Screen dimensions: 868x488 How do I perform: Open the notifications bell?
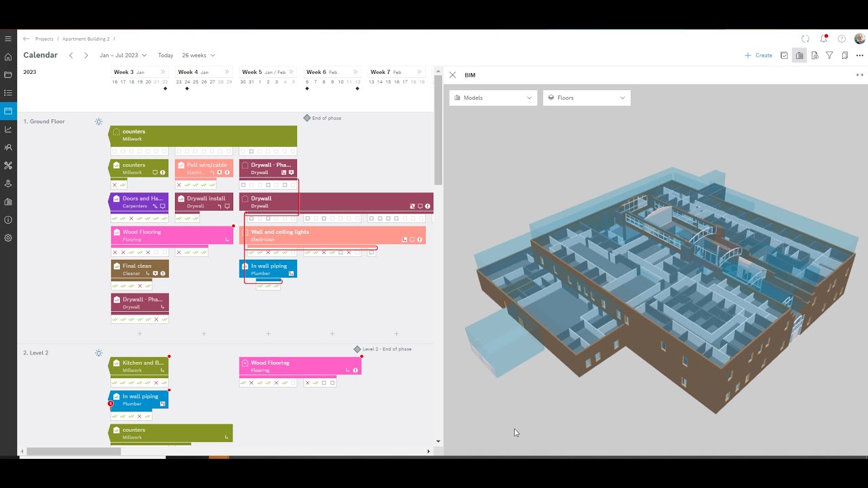pos(824,39)
